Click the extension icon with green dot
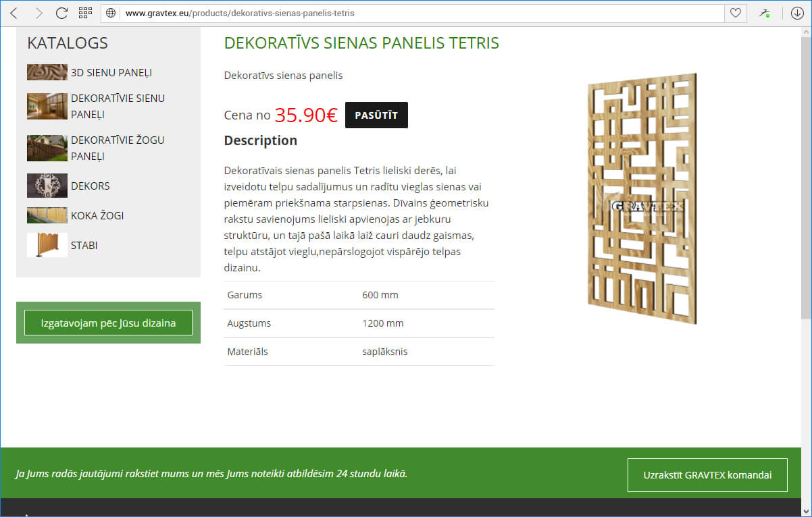 click(x=764, y=13)
